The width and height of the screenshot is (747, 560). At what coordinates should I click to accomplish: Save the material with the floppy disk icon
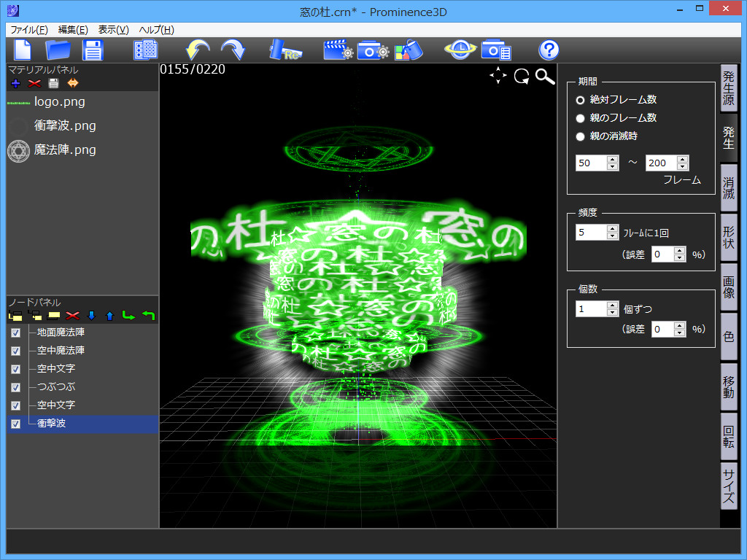pyautogui.click(x=53, y=82)
